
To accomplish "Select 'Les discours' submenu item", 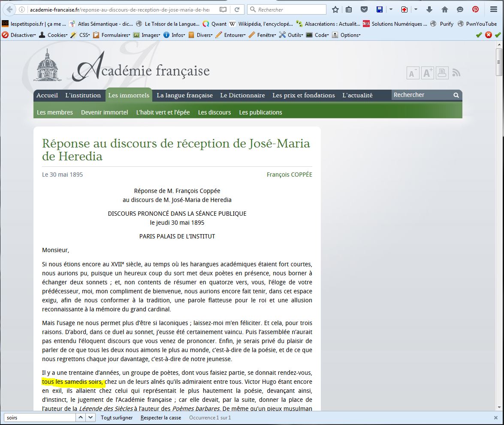I will point(214,112).
